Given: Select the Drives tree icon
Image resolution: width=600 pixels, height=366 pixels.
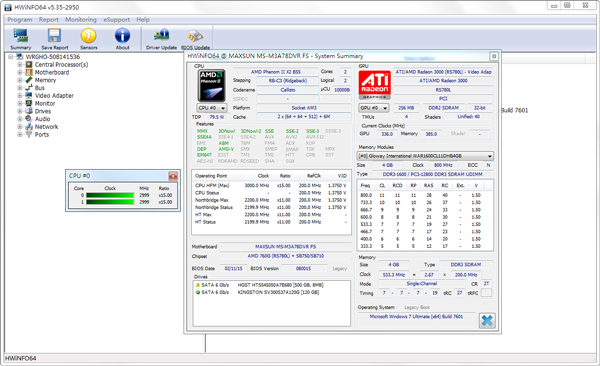Looking at the screenshot, I should [x=29, y=111].
